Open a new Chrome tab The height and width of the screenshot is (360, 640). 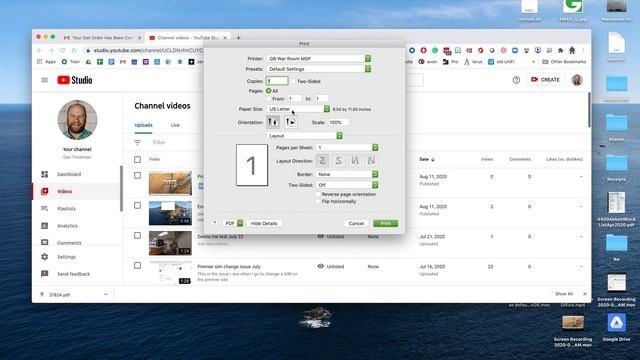coord(238,38)
